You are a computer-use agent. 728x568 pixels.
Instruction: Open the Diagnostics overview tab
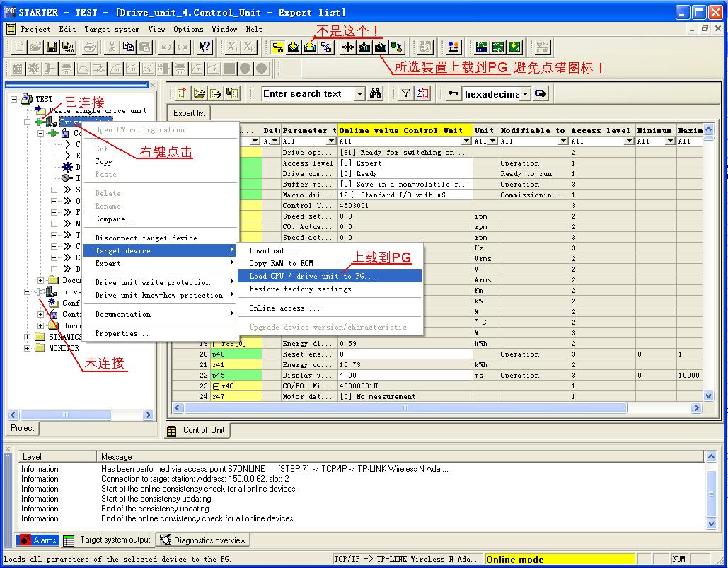point(203,540)
